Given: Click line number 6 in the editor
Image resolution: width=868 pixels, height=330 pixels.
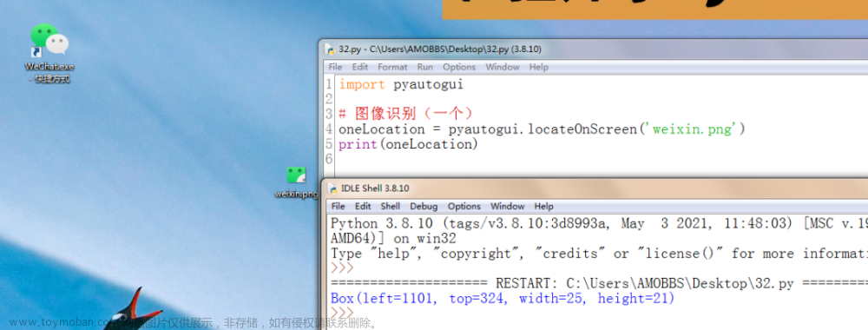Looking at the screenshot, I should [x=329, y=160].
